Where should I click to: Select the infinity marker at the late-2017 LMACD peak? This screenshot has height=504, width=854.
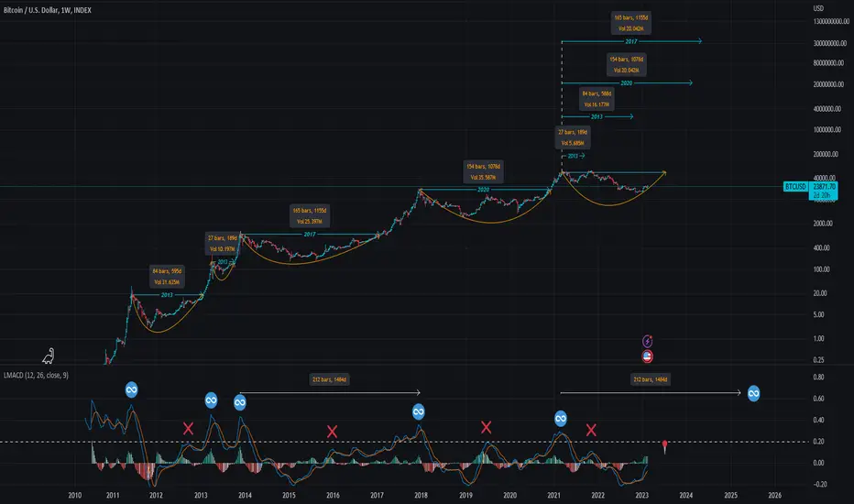tap(418, 412)
